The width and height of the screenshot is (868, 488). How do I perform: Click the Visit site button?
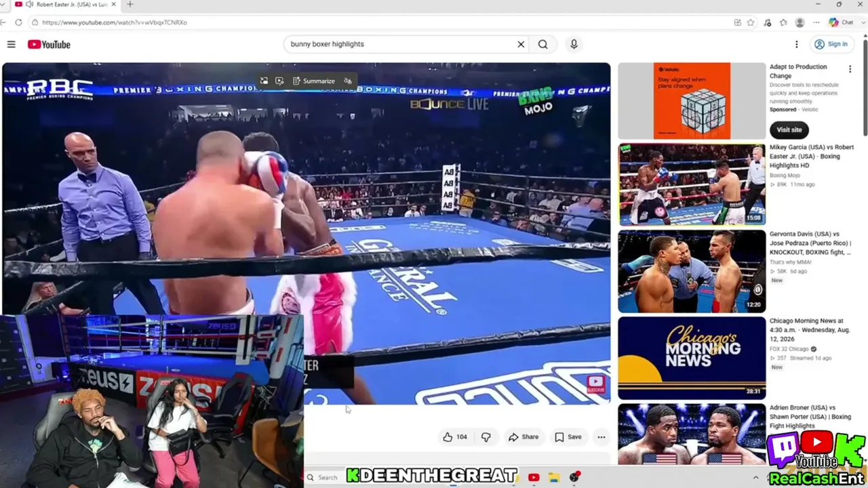[789, 129]
